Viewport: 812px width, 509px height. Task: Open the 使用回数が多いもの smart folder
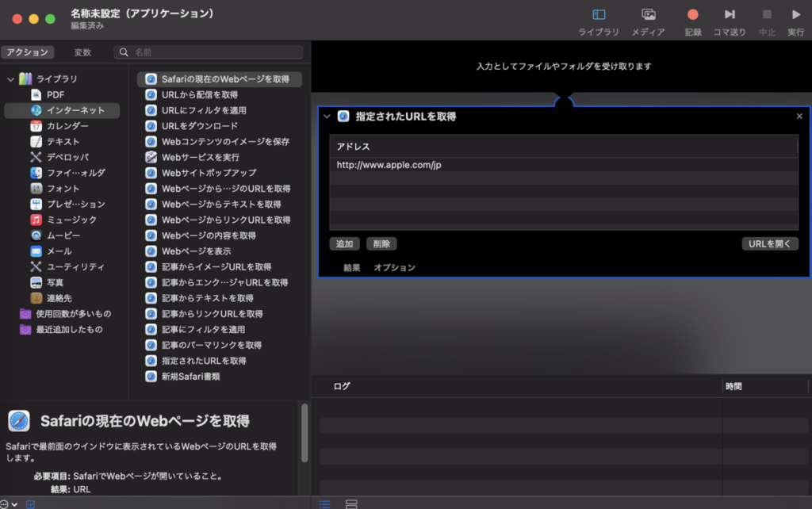73,314
